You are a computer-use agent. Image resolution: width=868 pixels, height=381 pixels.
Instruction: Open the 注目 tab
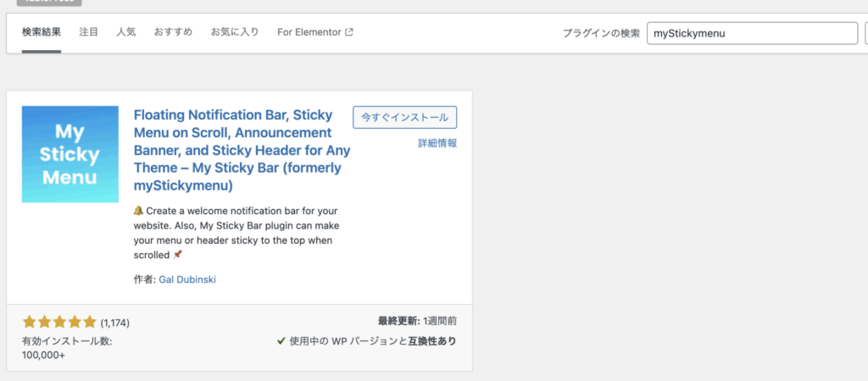88,32
